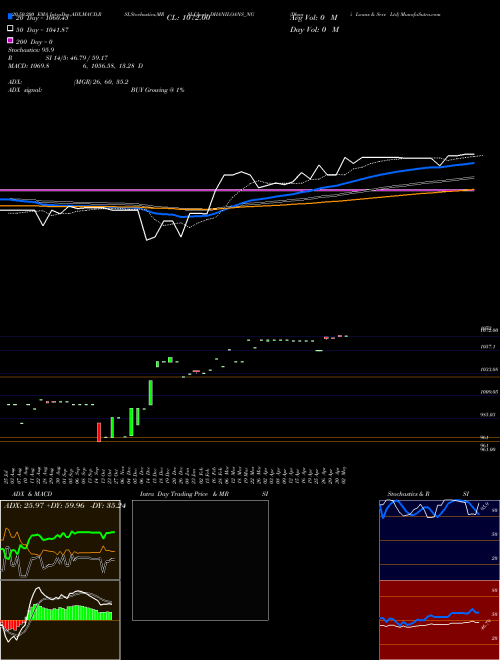This screenshot has width=500, height=660.
Task: Click the tallest green candlestick in the price chart
Action: point(131,422)
